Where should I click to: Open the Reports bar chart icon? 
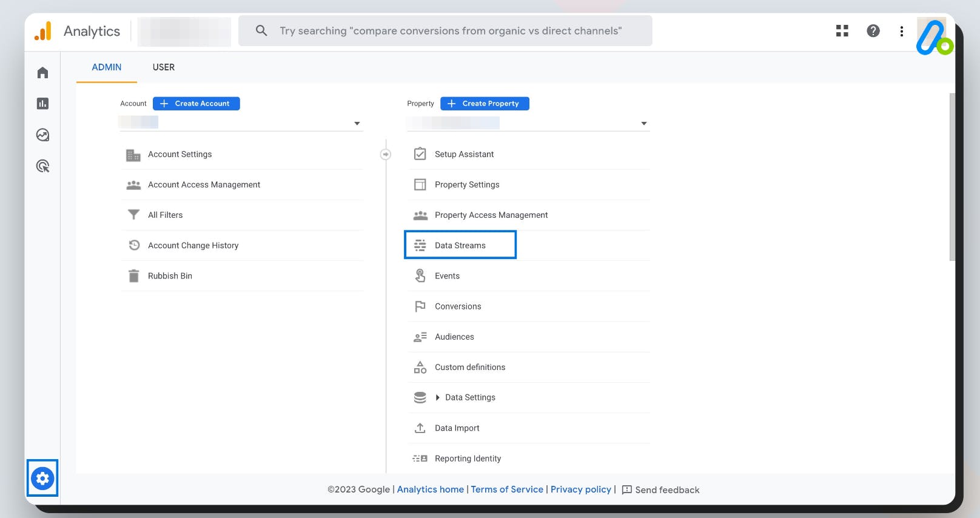tap(42, 104)
